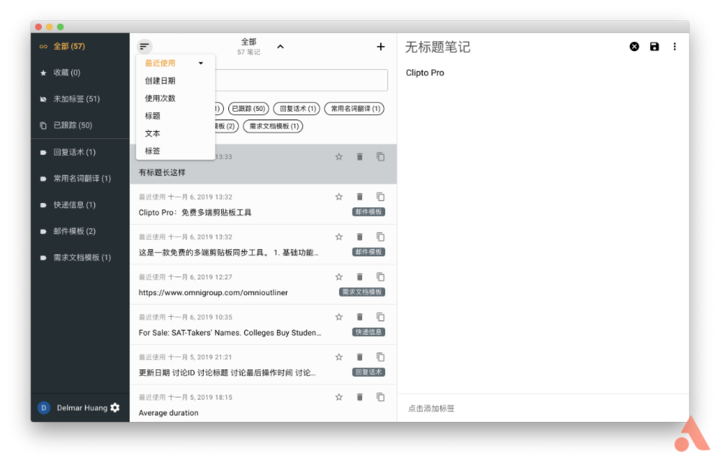The image size is (720, 463).
Task: Click the 邮件模板 tag on Clipto Pro note
Action: pyautogui.click(x=369, y=212)
